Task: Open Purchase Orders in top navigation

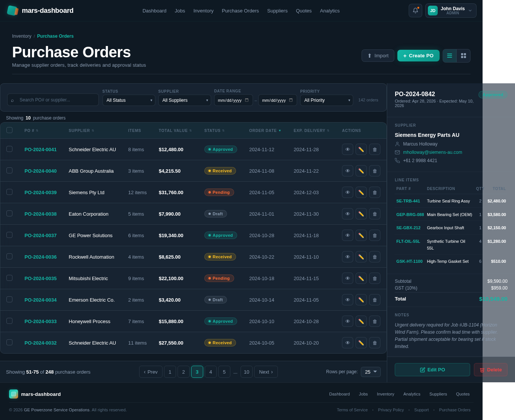Action: pos(240,11)
